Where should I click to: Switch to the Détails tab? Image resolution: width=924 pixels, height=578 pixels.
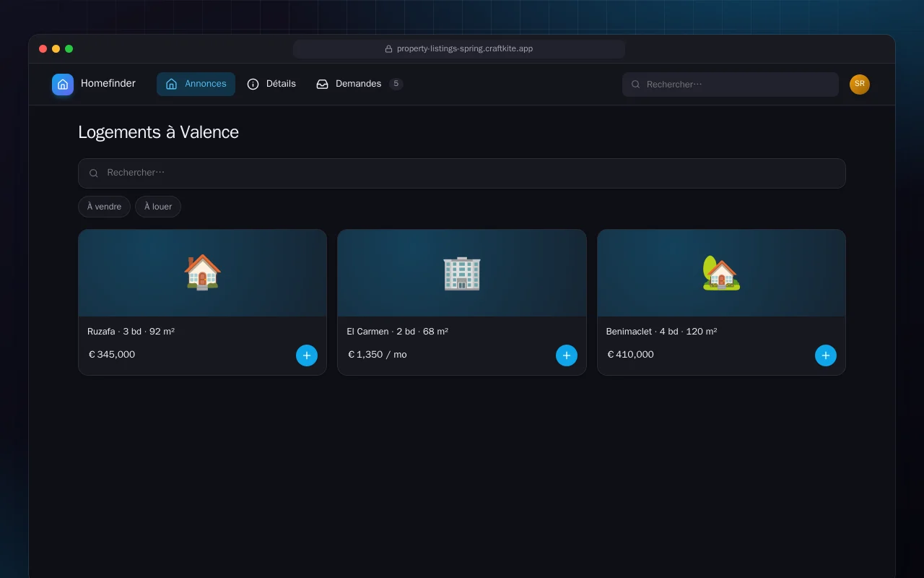click(271, 84)
